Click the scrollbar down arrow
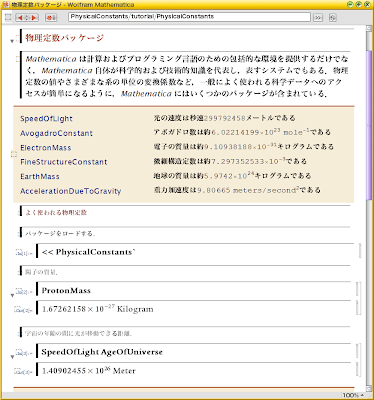Screen dimensions: 374x400 [369, 389]
